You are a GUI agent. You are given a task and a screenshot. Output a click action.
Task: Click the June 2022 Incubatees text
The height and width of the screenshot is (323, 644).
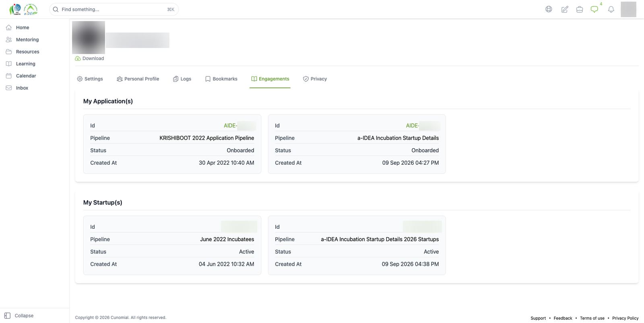pyautogui.click(x=227, y=239)
